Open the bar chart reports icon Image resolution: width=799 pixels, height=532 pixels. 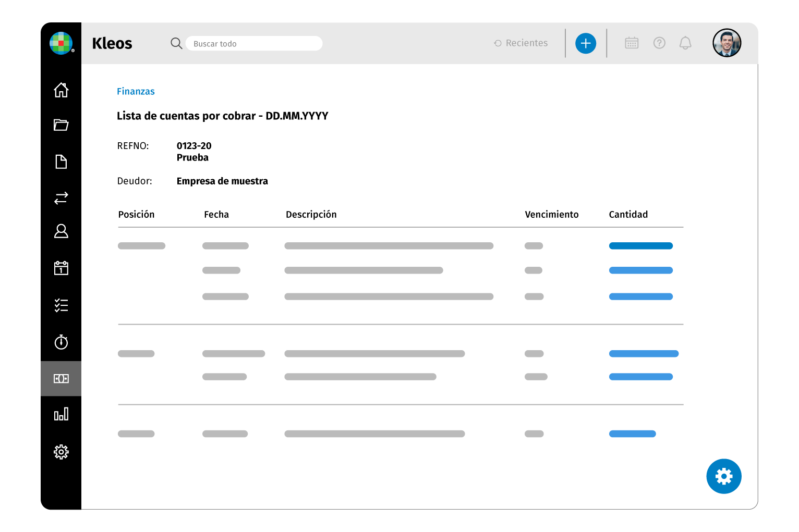pos(61,414)
